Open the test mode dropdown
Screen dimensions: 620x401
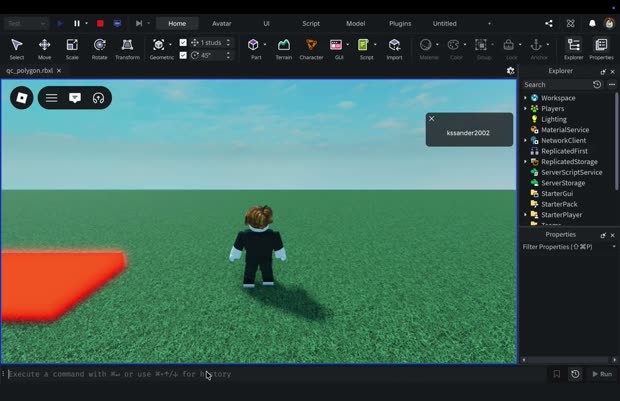pos(26,23)
